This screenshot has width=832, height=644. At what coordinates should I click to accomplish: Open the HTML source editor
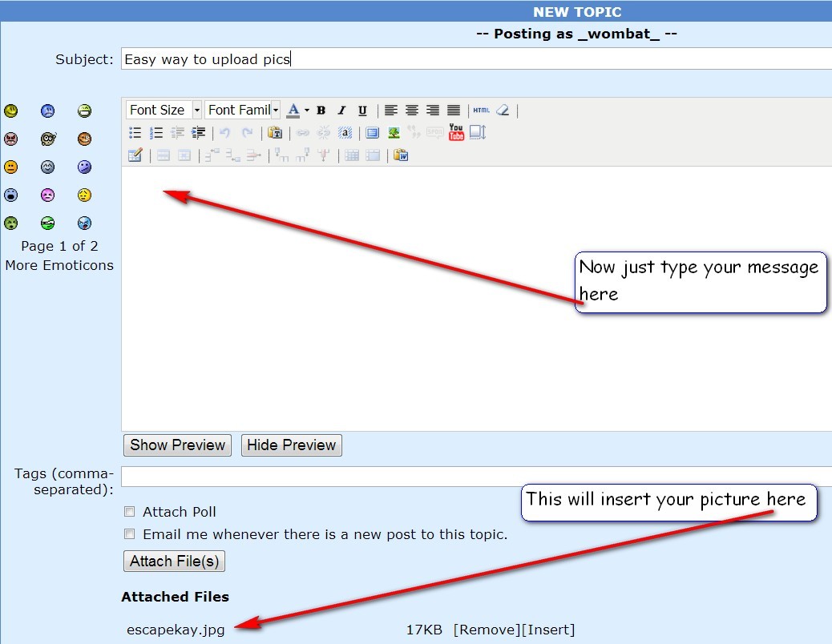click(x=481, y=111)
